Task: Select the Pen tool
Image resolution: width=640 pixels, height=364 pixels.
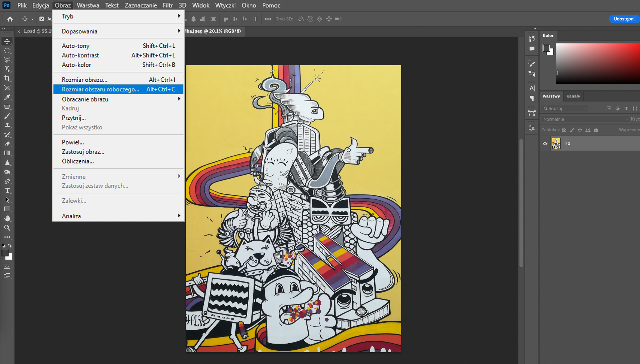Action: [7, 181]
